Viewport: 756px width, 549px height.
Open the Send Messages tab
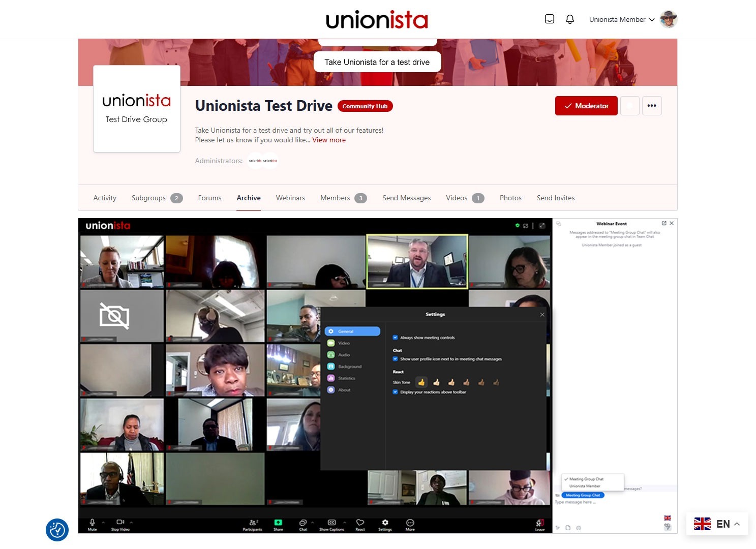tap(406, 198)
